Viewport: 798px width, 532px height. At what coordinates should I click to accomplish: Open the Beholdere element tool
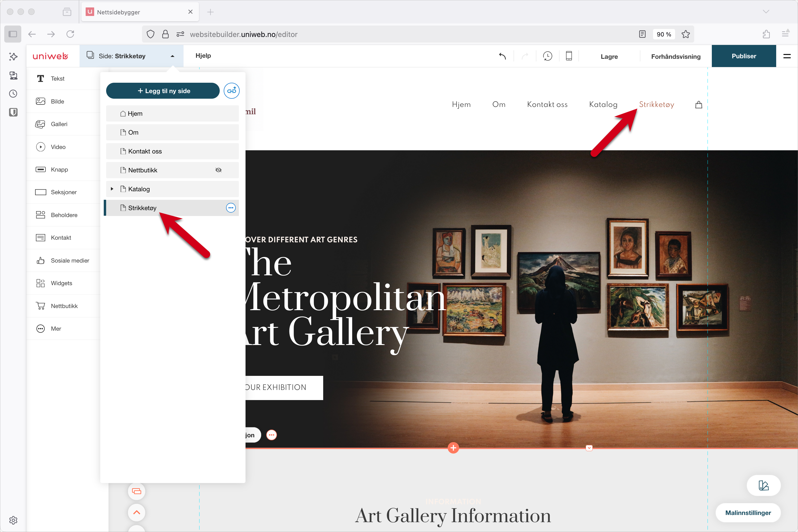point(64,215)
